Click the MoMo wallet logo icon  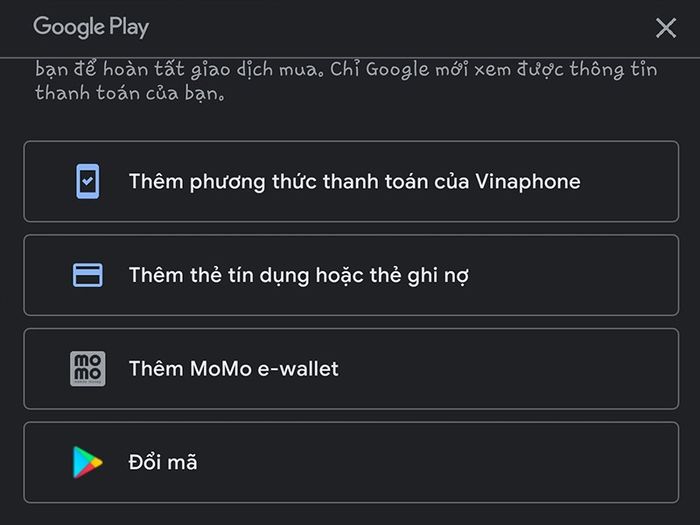coord(88,368)
